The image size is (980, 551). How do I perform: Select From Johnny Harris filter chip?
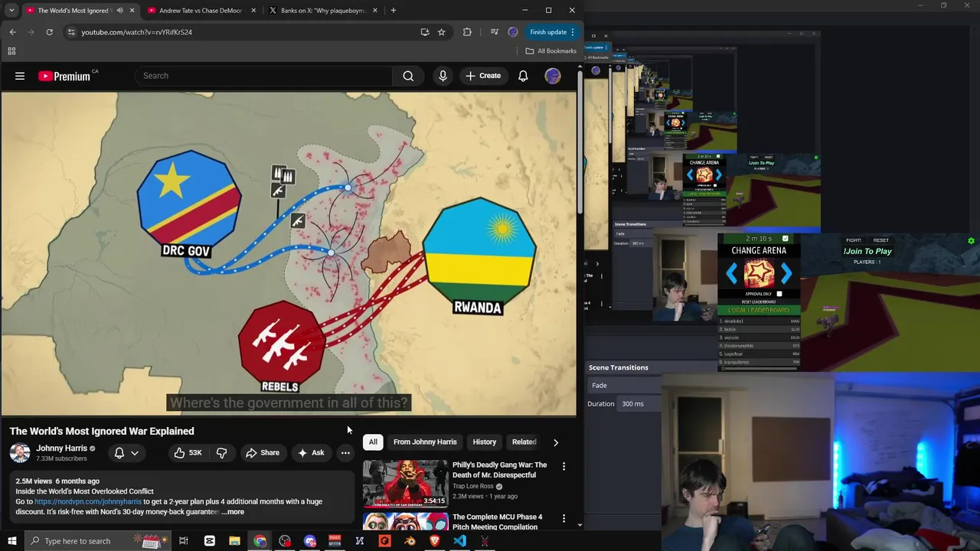425,442
